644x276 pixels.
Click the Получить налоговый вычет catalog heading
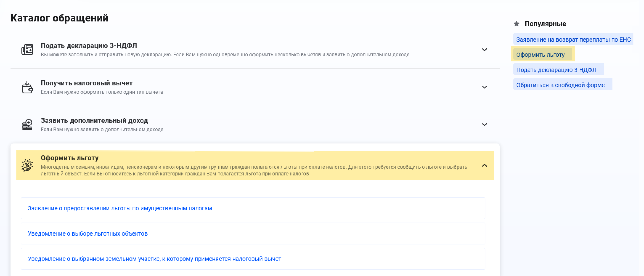click(86, 83)
